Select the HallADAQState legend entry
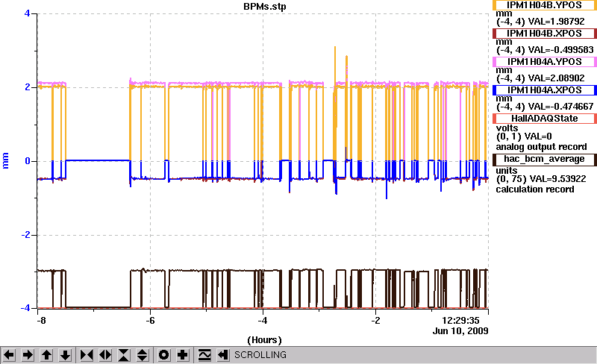This screenshot has width=597, height=364. pos(545,119)
